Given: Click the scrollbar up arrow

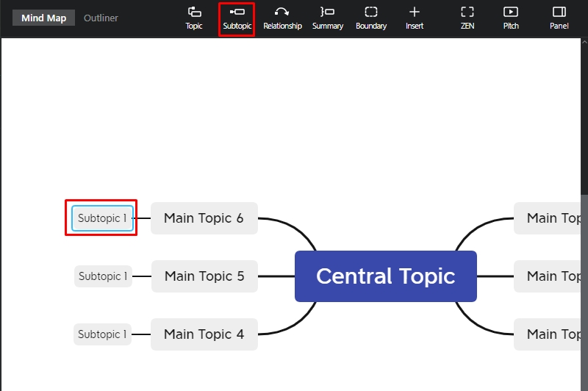Looking at the screenshot, I should click(584, 41).
